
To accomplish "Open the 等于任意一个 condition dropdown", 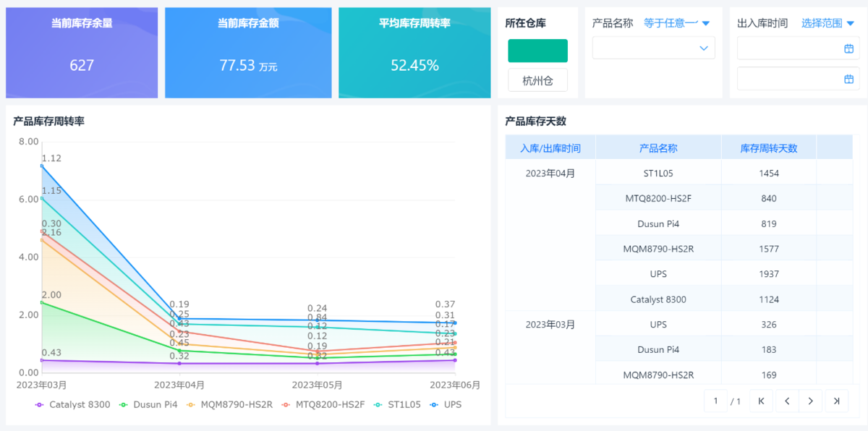I will 676,23.
